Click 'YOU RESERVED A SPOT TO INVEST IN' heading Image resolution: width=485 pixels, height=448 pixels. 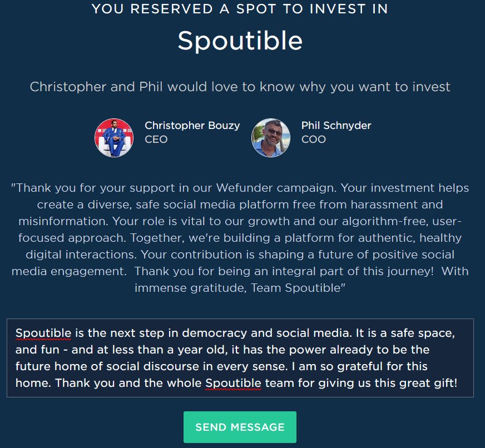pyautogui.click(x=240, y=9)
